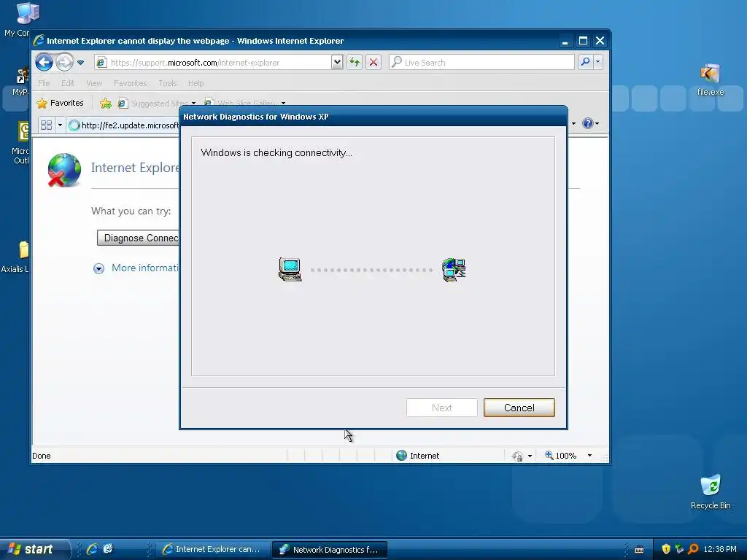
Task: Click the address bar with support.microsoft.com URL
Action: pos(212,63)
